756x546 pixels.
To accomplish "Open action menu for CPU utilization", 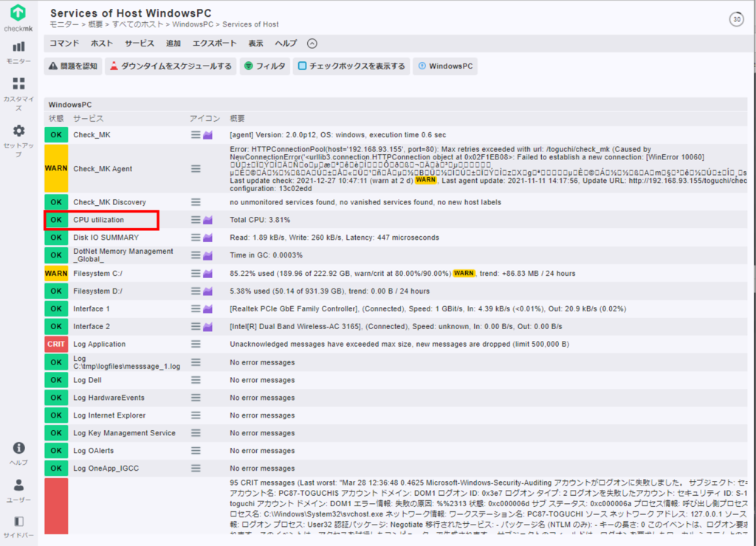I will (195, 220).
